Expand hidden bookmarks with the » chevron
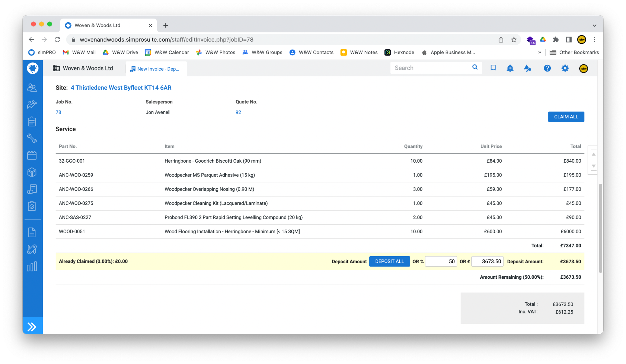 click(540, 52)
